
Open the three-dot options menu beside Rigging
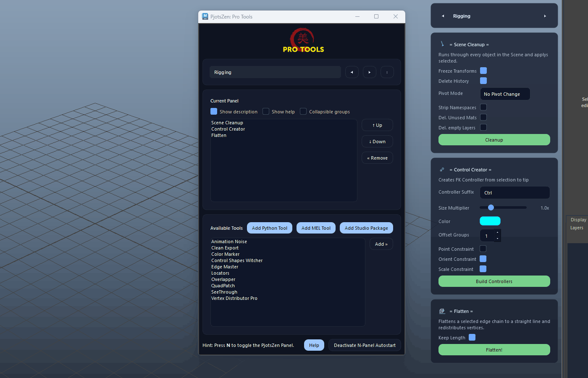pyautogui.click(x=387, y=72)
